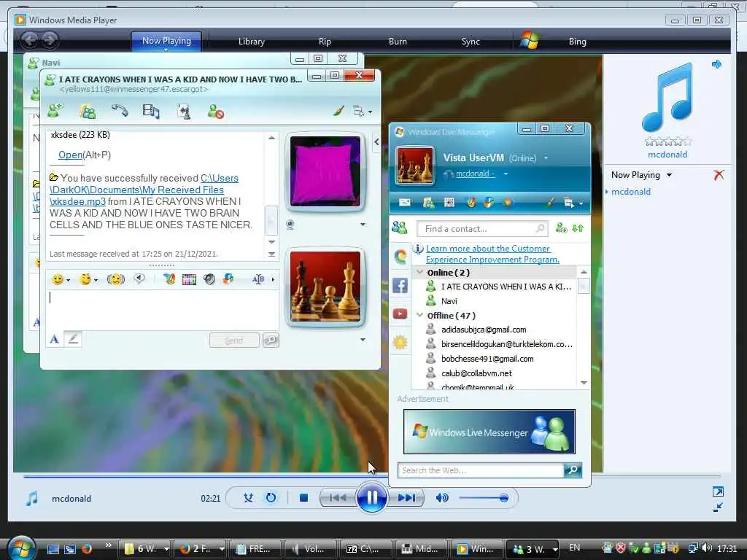Open the YouTube tab in Messenger sidebar

click(x=400, y=314)
